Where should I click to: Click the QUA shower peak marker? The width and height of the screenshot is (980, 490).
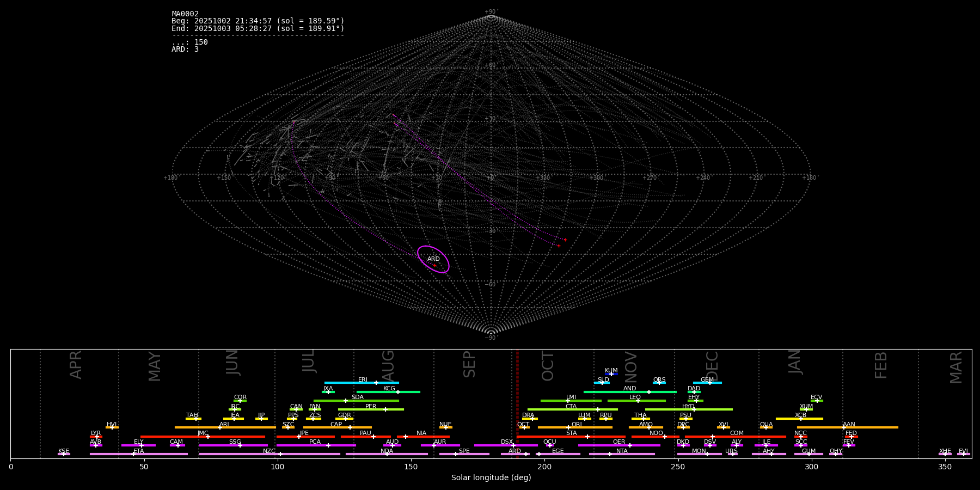point(765,427)
